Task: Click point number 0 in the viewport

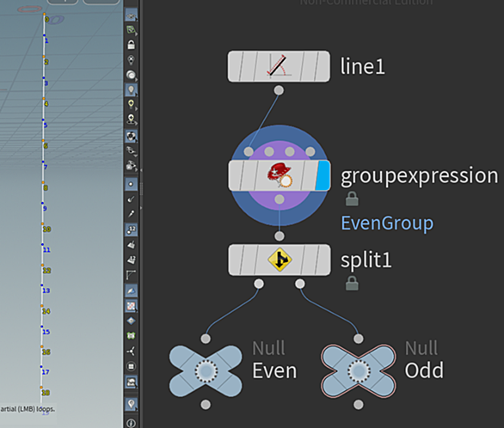Action: coord(47,20)
